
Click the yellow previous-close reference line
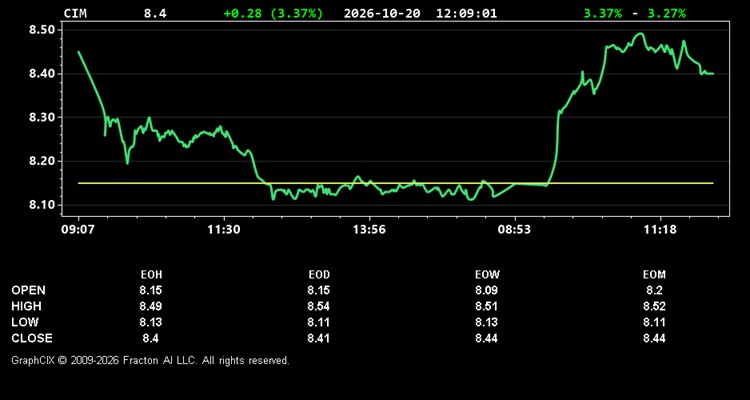click(396, 183)
